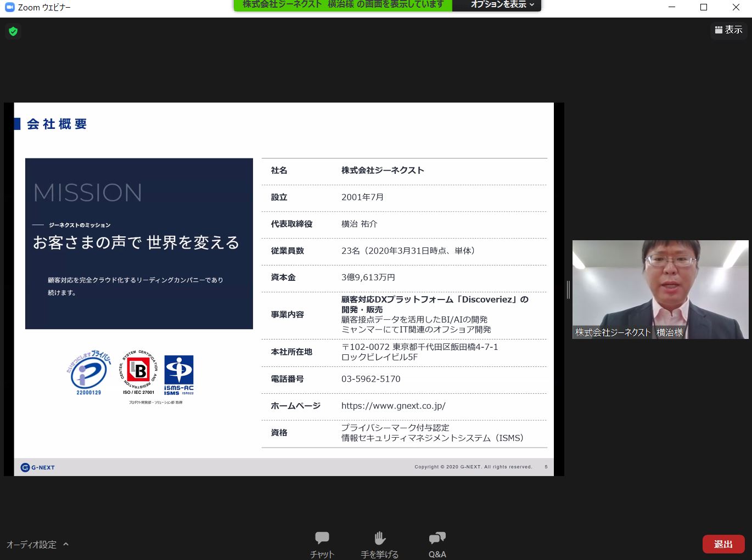
Task: Click the 2001年7月 establishment date
Action: tap(362, 197)
